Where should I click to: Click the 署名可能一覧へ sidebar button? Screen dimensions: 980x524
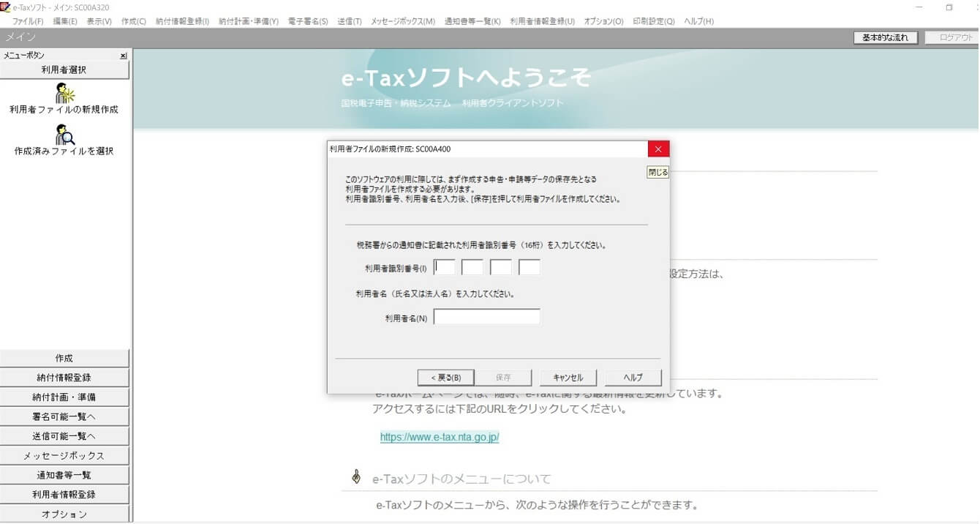coord(64,416)
